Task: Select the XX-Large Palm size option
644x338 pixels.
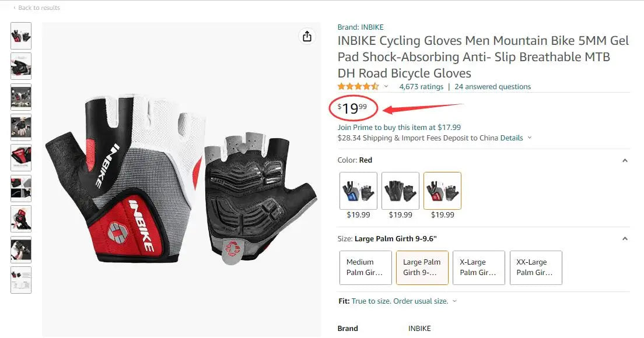Action: point(535,267)
